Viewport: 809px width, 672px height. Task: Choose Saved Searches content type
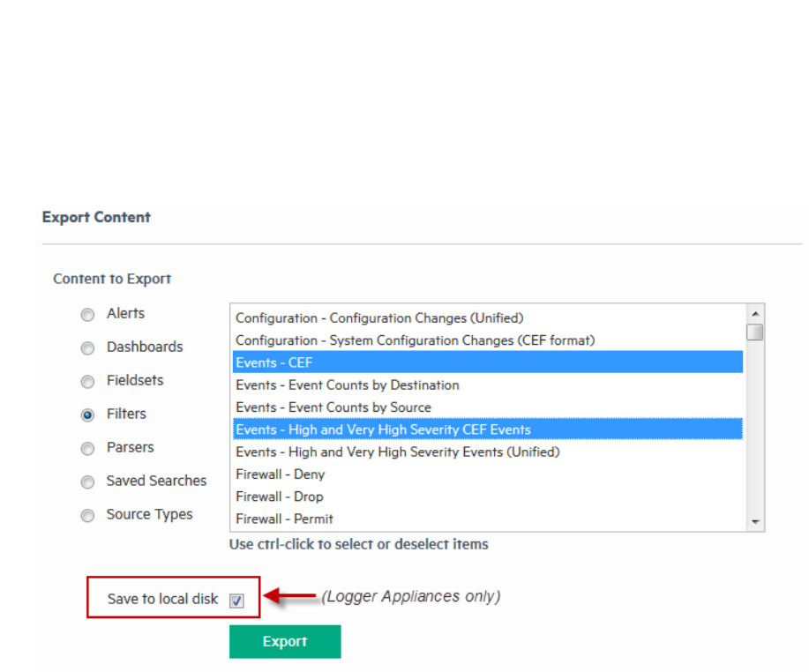tap(87, 482)
